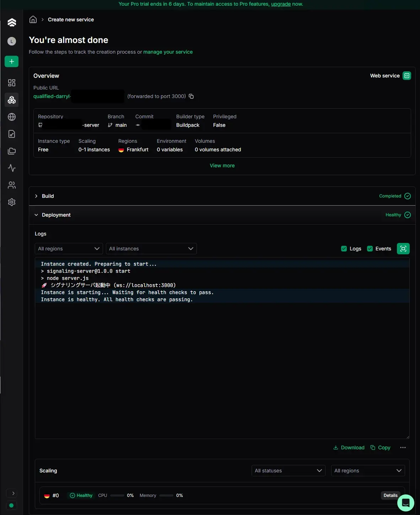Open the activity pulse icon in sidebar
The image size is (420, 515).
tap(12, 168)
